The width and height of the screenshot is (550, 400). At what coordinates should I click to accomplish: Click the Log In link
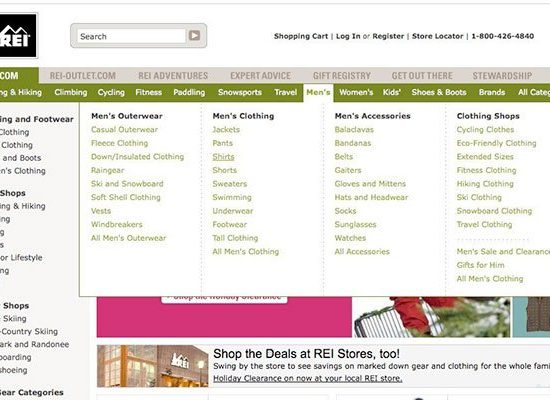(348, 36)
